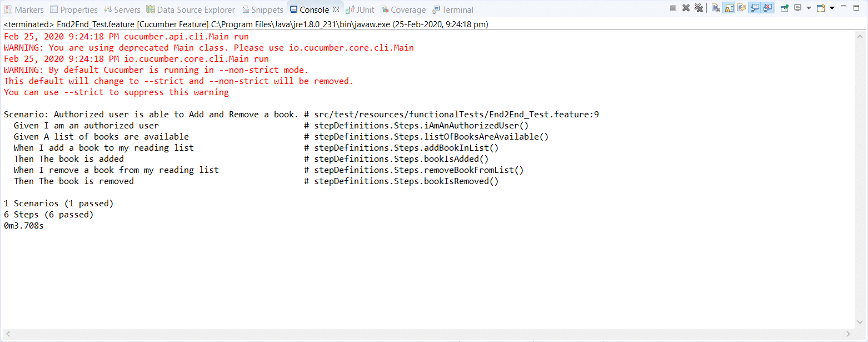Image resolution: width=868 pixels, height=342 pixels.
Task: Click the Display Selected Console icon
Action: click(797, 8)
